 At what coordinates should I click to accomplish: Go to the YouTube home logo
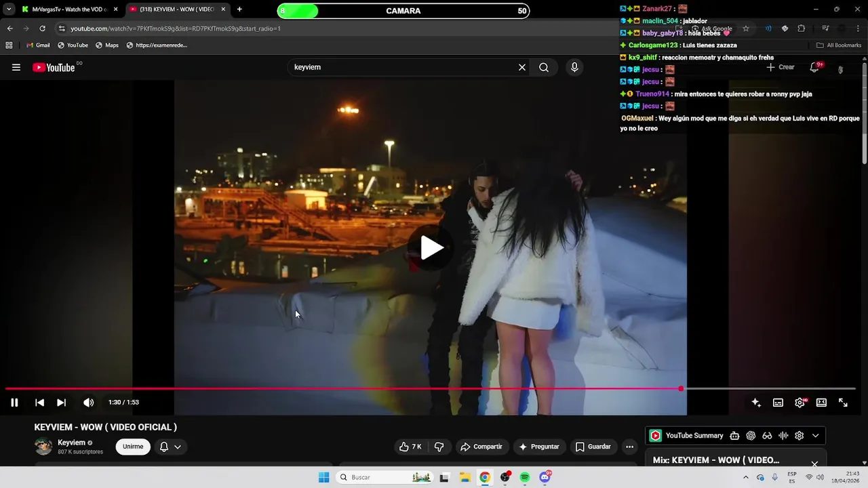[54, 67]
